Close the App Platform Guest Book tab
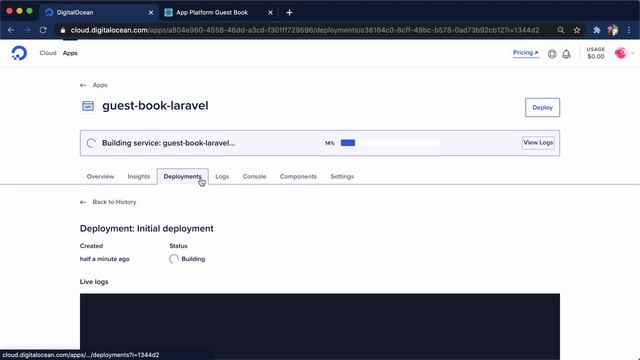 point(270,13)
